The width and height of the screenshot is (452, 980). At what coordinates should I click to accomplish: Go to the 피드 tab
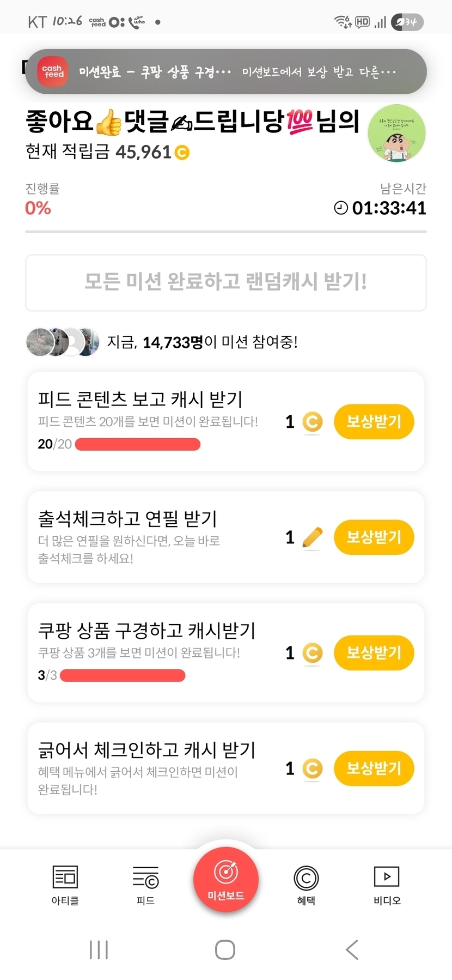click(x=145, y=878)
